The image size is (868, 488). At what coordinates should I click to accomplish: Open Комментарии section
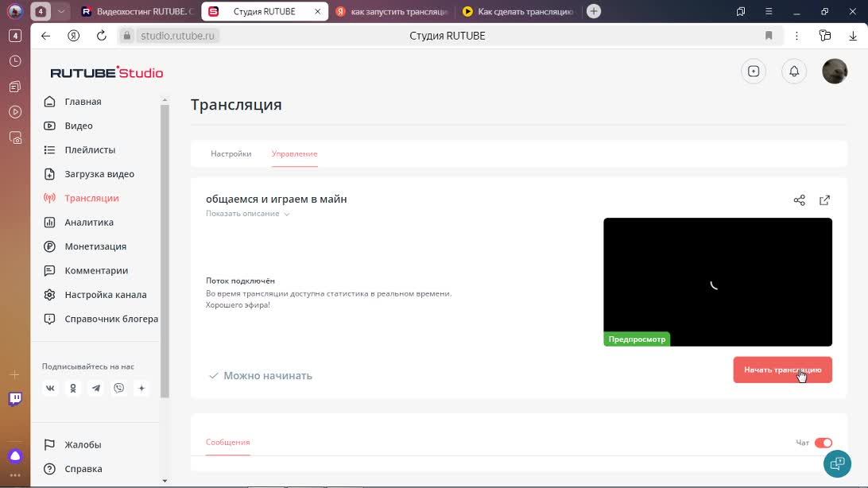click(x=95, y=270)
